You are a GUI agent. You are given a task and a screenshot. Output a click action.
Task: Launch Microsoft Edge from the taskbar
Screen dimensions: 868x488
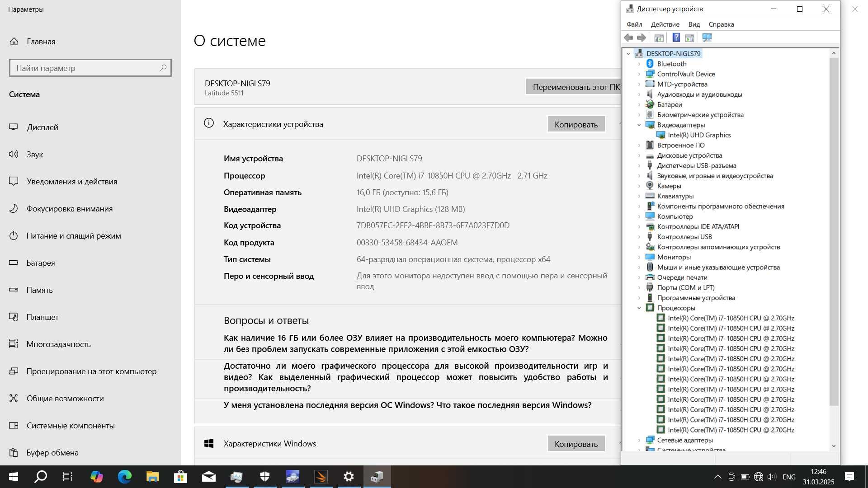[124, 477]
